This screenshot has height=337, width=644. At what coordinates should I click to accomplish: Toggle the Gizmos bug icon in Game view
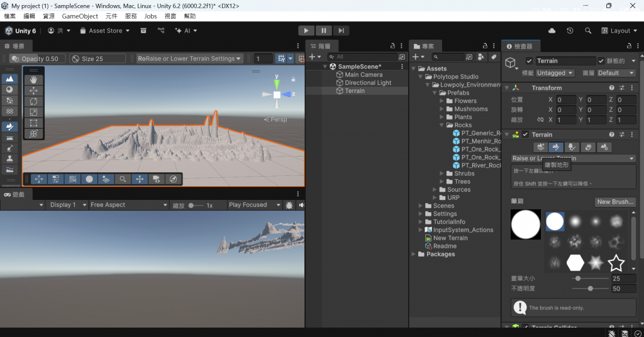click(x=289, y=205)
